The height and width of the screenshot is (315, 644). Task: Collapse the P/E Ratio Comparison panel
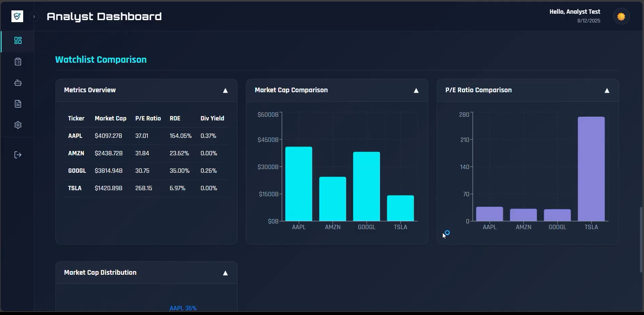[x=607, y=91]
